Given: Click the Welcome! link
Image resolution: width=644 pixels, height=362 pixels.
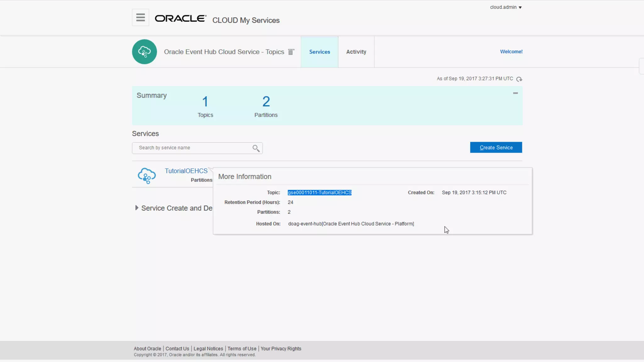Looking at the screenshot, I should 511,52.
